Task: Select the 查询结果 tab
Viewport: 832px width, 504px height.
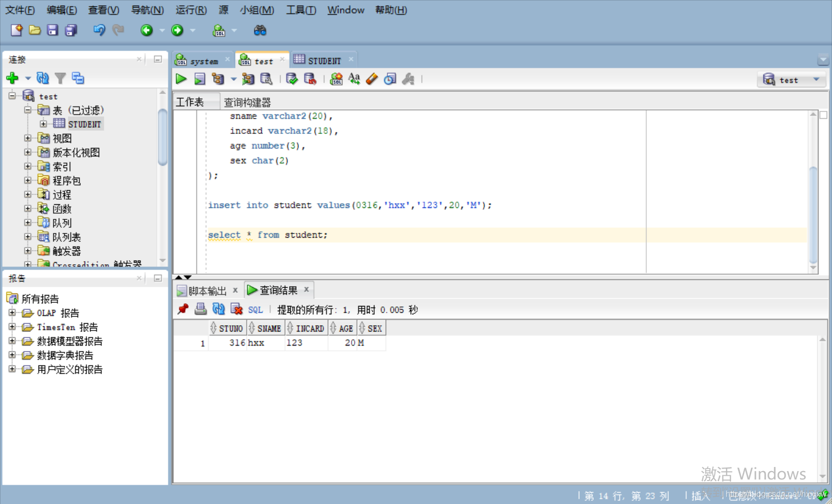Action: [x=278, y=290]
